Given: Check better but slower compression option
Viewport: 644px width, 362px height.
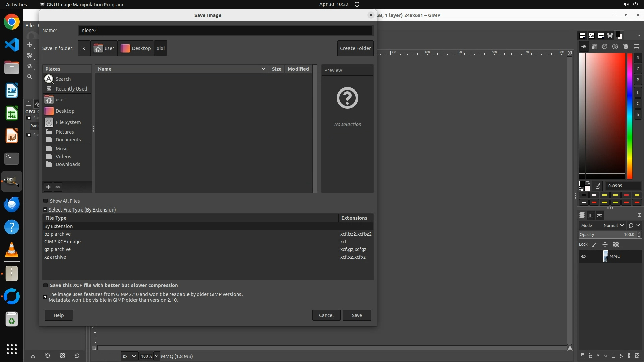Looking at the screenshot, I should [x=46, y=285].
